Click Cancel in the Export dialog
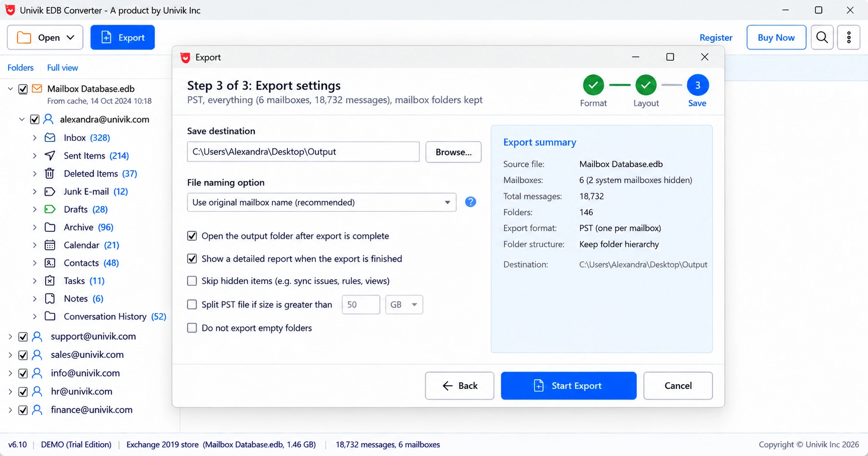Screen dimensions: 868x456 [678, 386]
